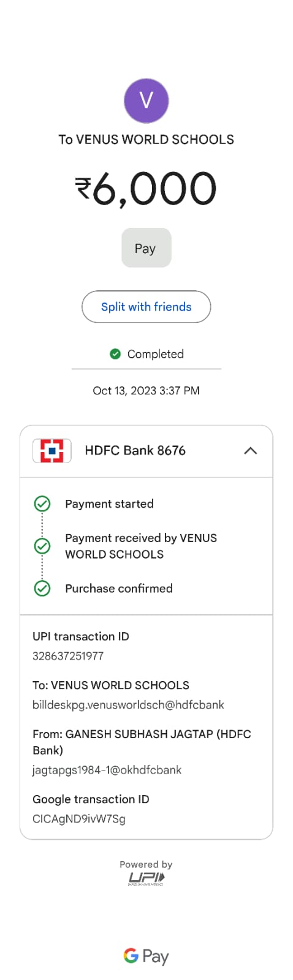Click the Google Pay logo
The image size is (293, 980).
tap(146, 957)
